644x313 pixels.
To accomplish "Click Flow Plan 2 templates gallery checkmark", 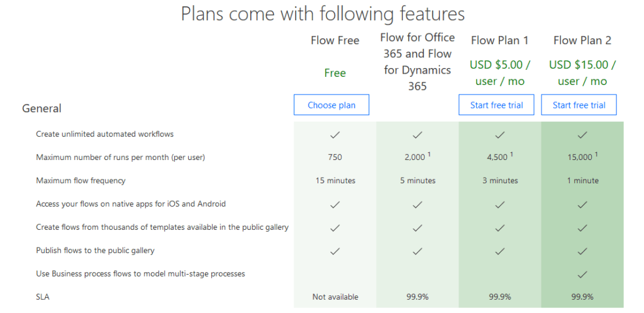I will (x=582, y=227).
